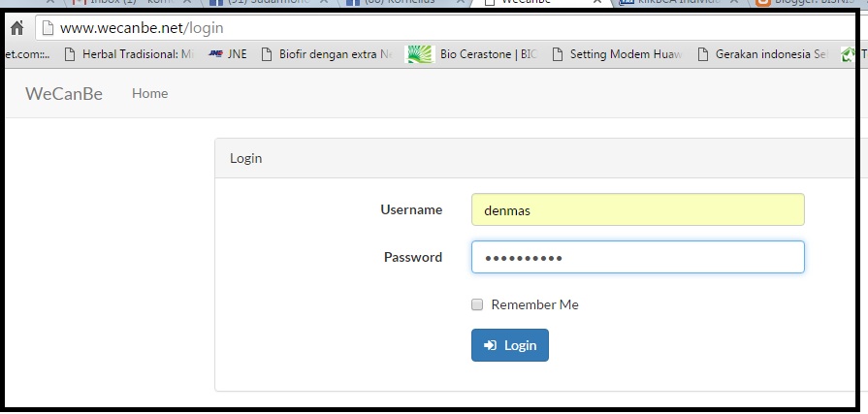Click the Username label
The image size is (868, 414).
411,209
